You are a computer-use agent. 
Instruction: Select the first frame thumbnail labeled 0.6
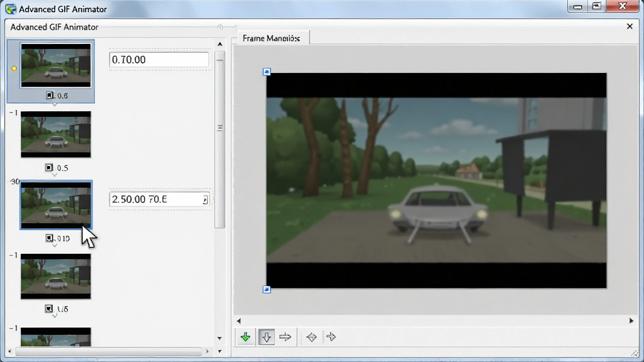[x=56, y=65]
